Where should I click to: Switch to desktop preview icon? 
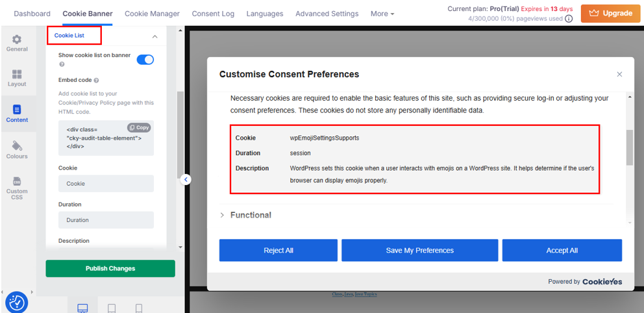(82, 308)
